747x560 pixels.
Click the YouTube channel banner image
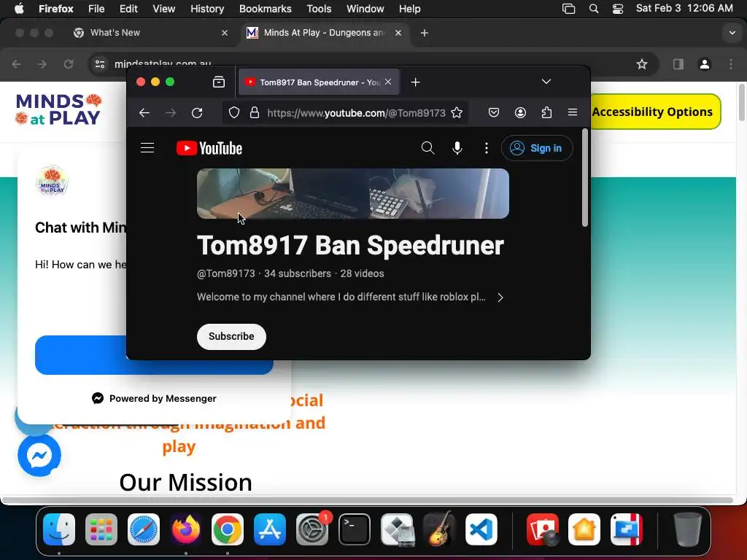click(x=353, y=193)
